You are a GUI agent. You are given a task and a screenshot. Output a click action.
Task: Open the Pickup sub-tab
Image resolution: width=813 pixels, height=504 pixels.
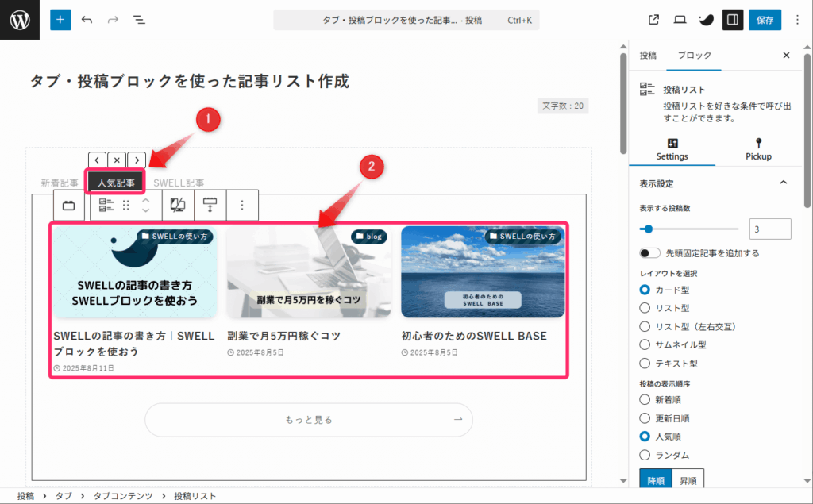[x=758, y=149]
